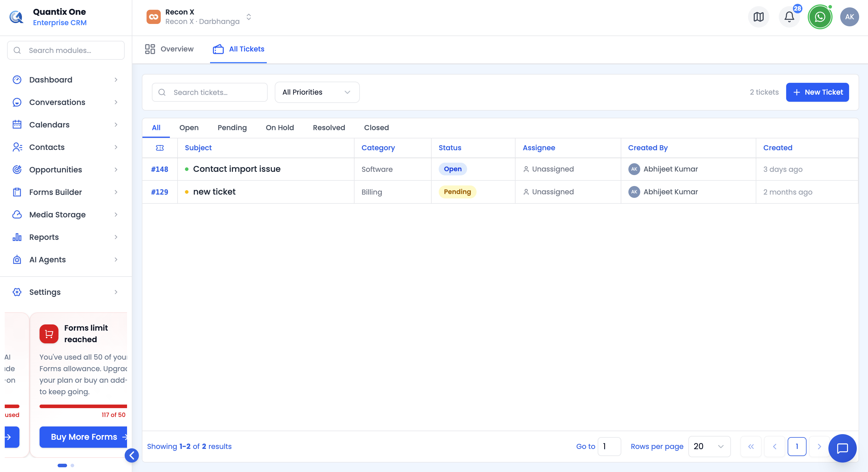The height and width of the screenshot is (472, 868).
Task: Focus the Search modules field
Action: click(x=66, y=50)
